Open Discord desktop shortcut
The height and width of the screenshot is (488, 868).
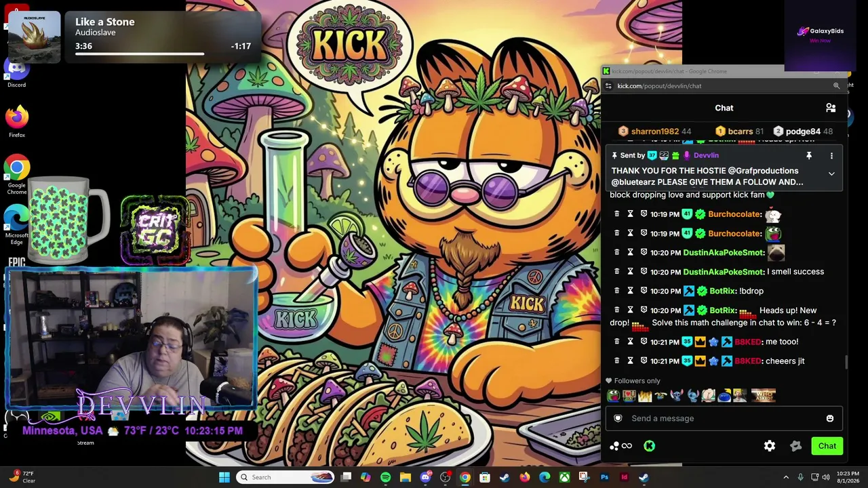17,72
